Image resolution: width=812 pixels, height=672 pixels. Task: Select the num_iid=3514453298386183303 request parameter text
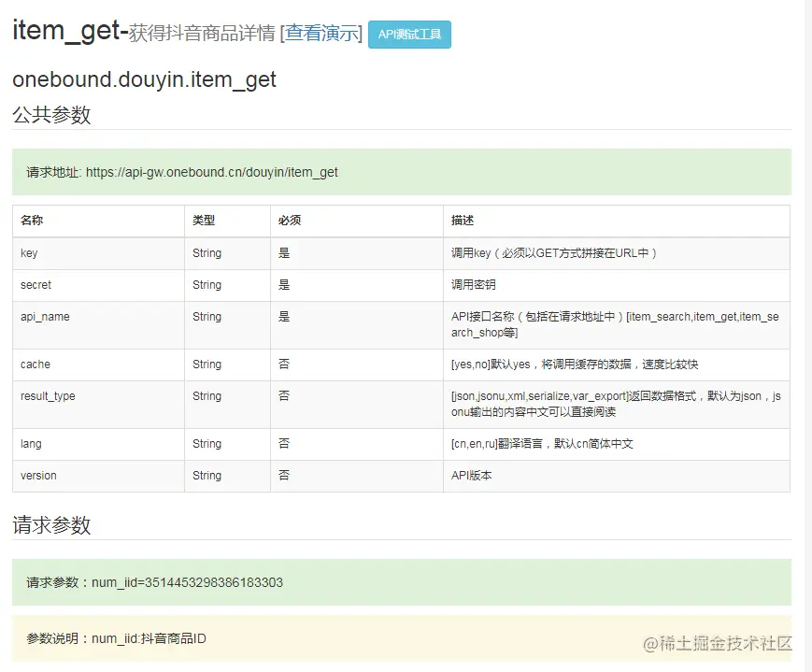(x=188, y=583)
